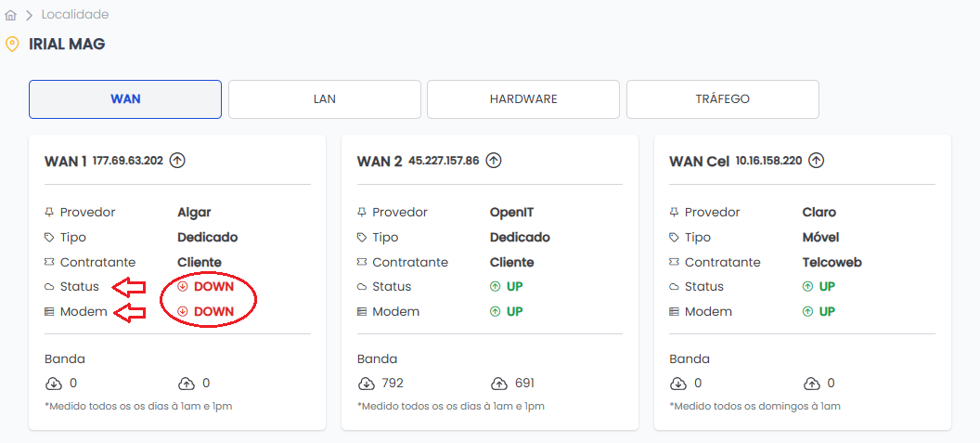Click WAN 2 download cloud icon
The image size is (980, 443).
(x=366, y=384)
